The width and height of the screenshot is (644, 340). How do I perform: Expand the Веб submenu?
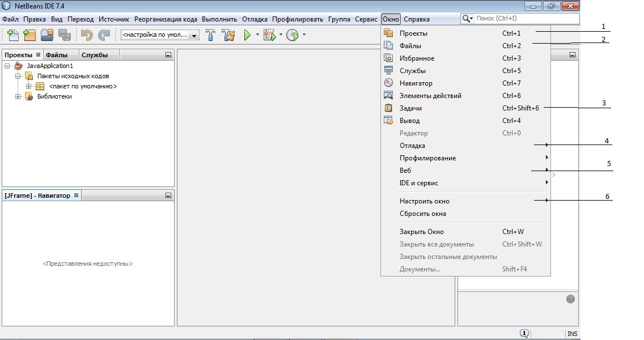pyautogui.click(x=466, y=171)
